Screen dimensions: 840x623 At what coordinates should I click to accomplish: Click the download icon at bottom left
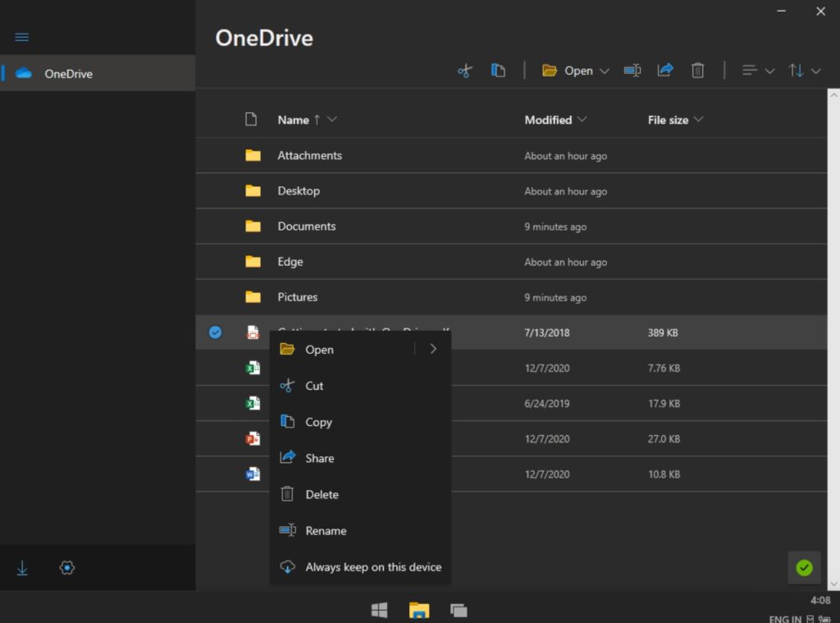pos(22,567)
